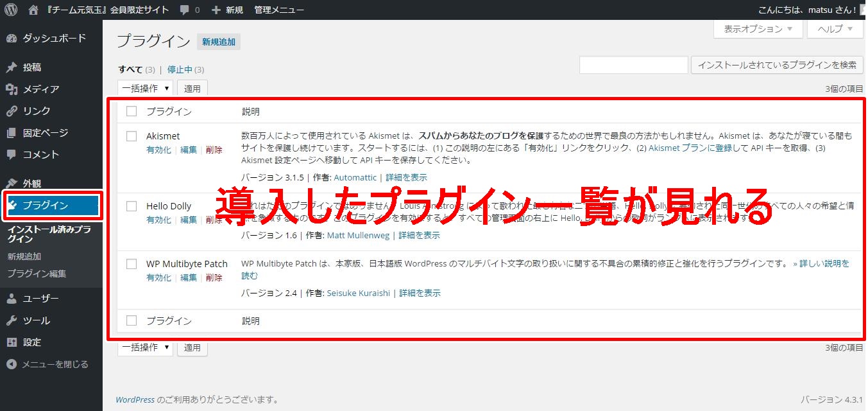Click the top 適用 button
The width and height of the screenshot is (868, 411).
(x=192, y=89)
